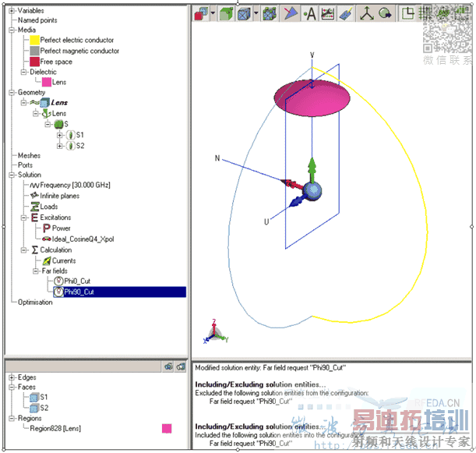Expand the S2 node in geometry tree

(60, 146)
